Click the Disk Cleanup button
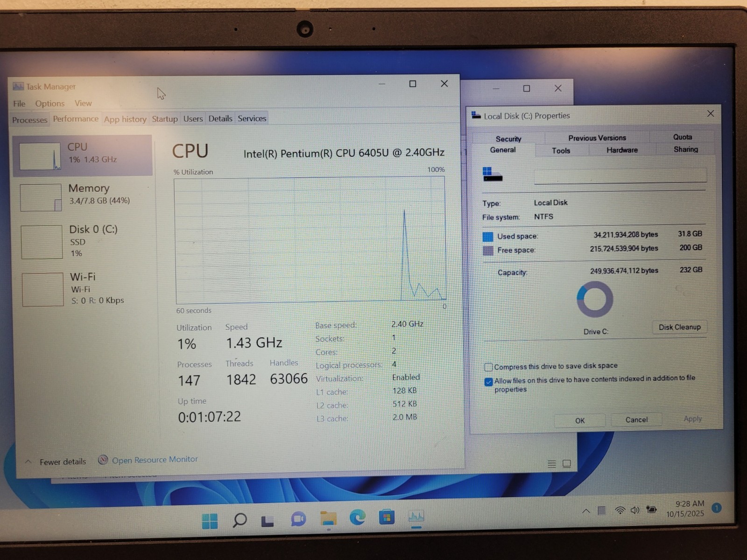Image resolution: width=747 pixels, height=560 pixels. tap(679, 327)
